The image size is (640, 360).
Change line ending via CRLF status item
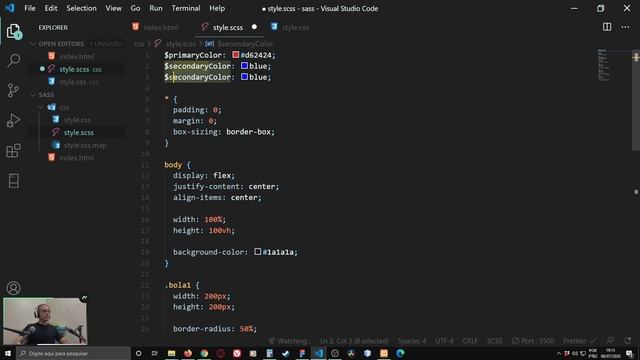pyautogui.click(x=470, y=341)
